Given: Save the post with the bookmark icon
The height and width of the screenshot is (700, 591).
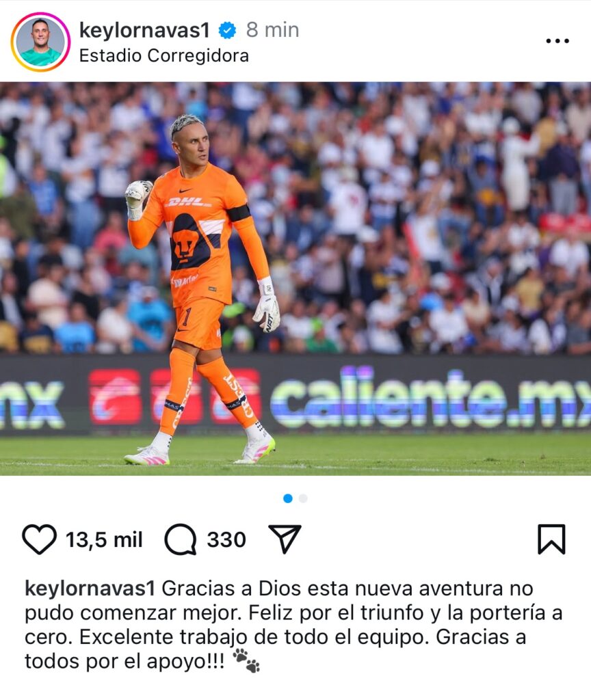Looking at the screenshot, I should click(552, 539).
